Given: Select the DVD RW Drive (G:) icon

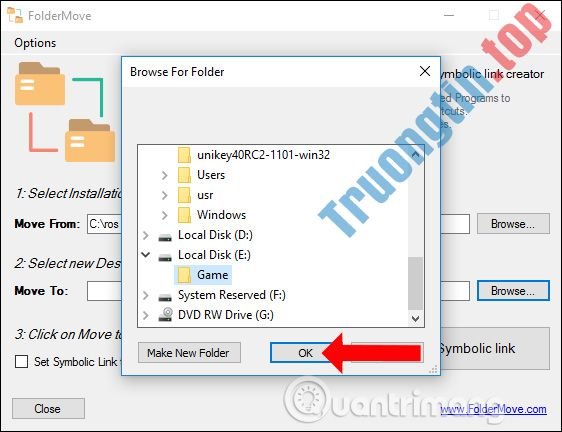Looking at the screenshot, I should pos(165,314).
